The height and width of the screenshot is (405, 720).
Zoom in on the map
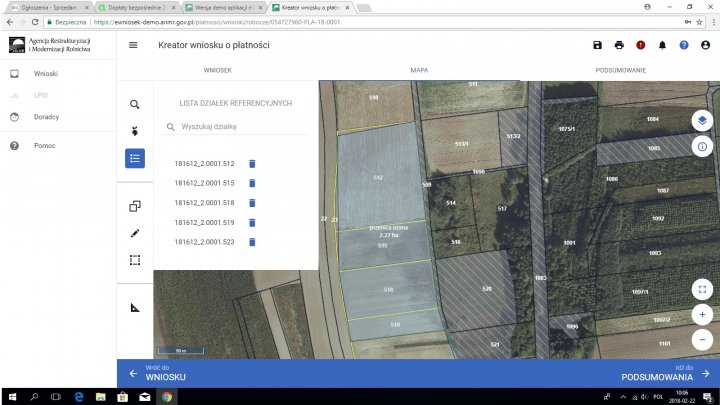(x=702, y=314)
